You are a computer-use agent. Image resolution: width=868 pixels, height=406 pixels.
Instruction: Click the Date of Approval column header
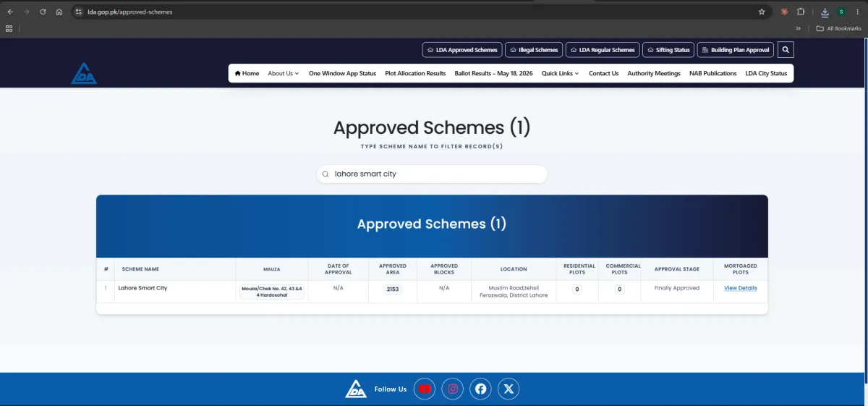338,269
